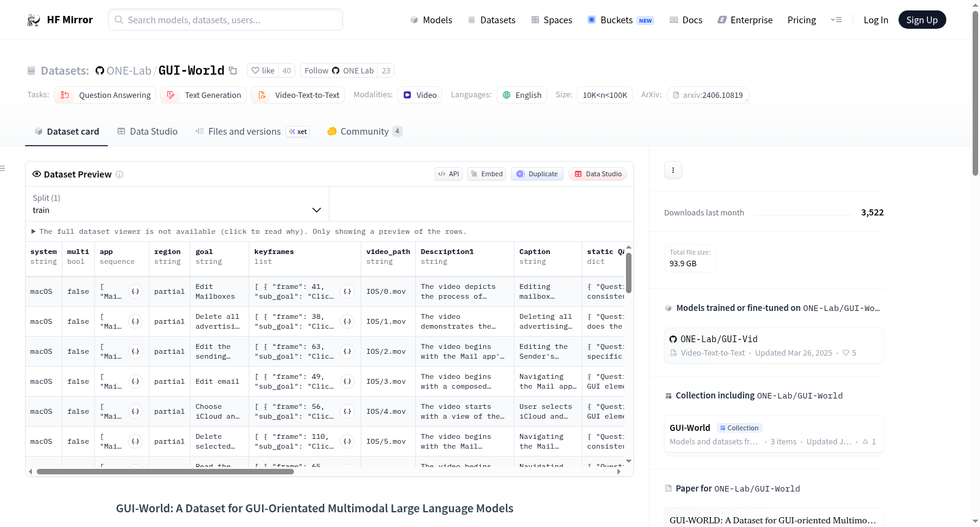The width and height of the screenshot is (980, 527).
Task: Expand app JSON cell in IOS/0.mov row
Action: tap(136, 291)
